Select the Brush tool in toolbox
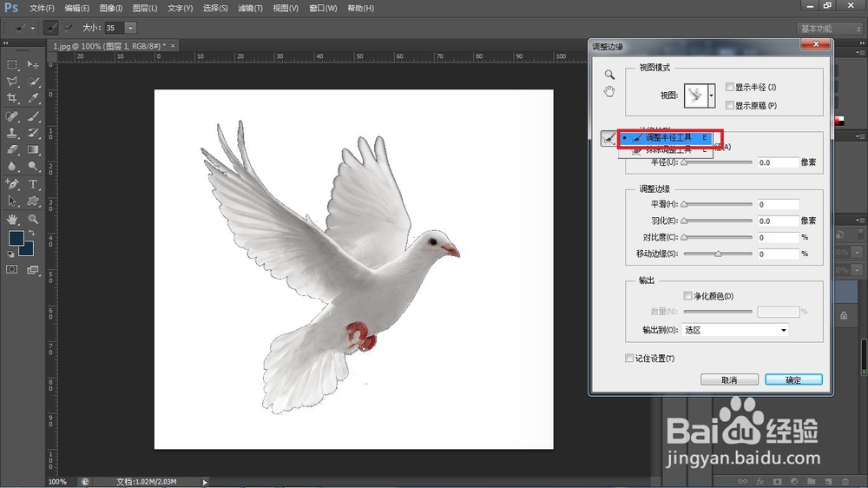The image size is (868, 488). tap(33, 116)
